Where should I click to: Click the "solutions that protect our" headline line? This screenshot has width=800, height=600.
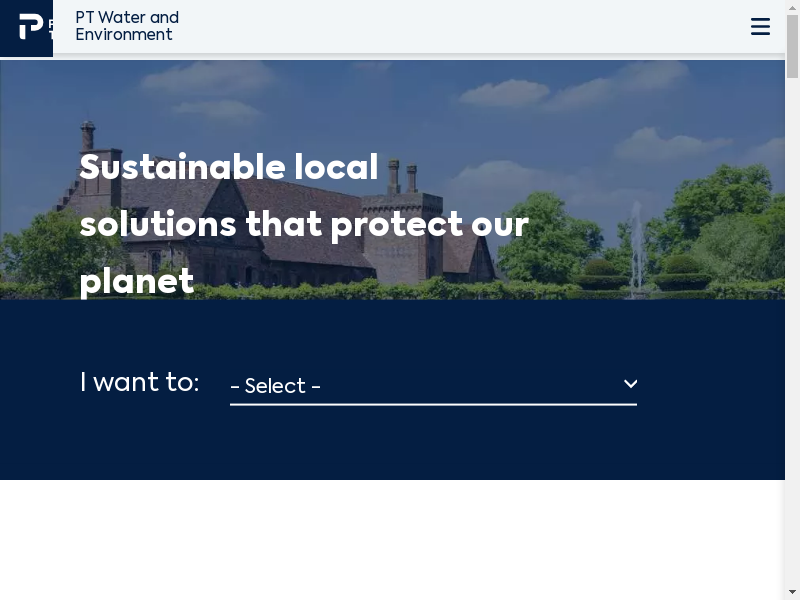pyautogui.click(x=303, y=224)
